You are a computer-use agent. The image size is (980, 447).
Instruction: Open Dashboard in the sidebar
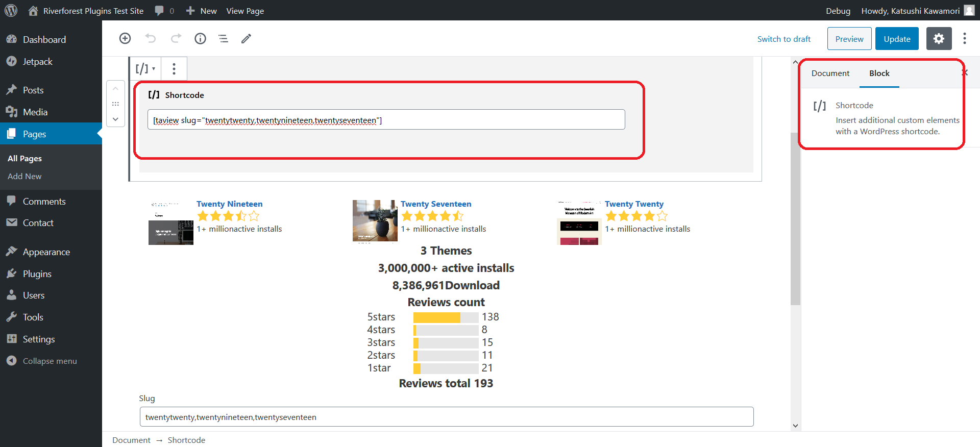51,39
